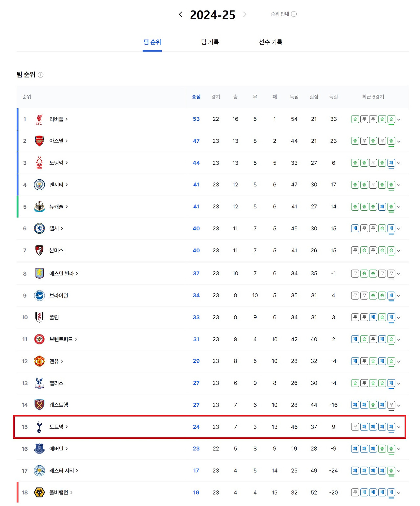
Task: Expand Liverpool's recent five matches chevron
Action: tap(399, 119)
